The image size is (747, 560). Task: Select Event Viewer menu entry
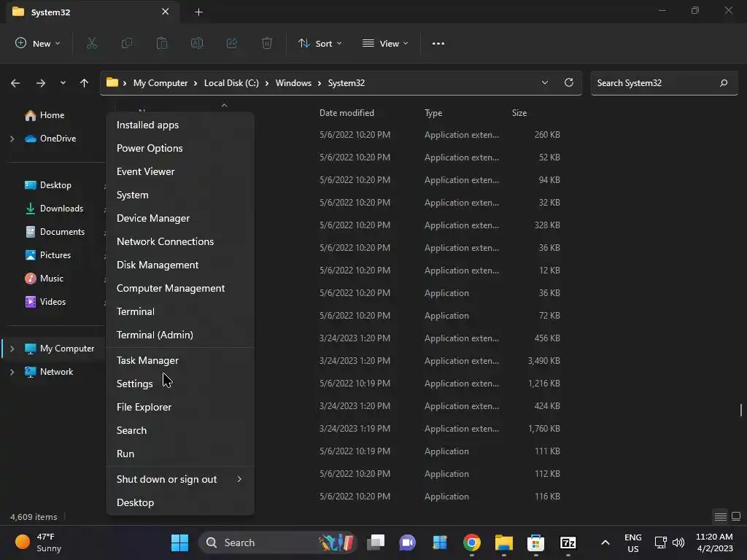(x=180, y=171)
